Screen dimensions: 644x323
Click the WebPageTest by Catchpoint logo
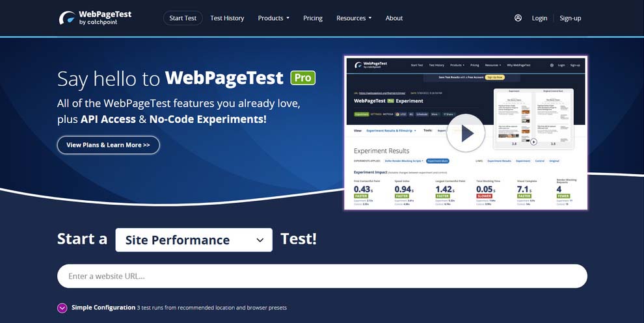tap(95, 18)
